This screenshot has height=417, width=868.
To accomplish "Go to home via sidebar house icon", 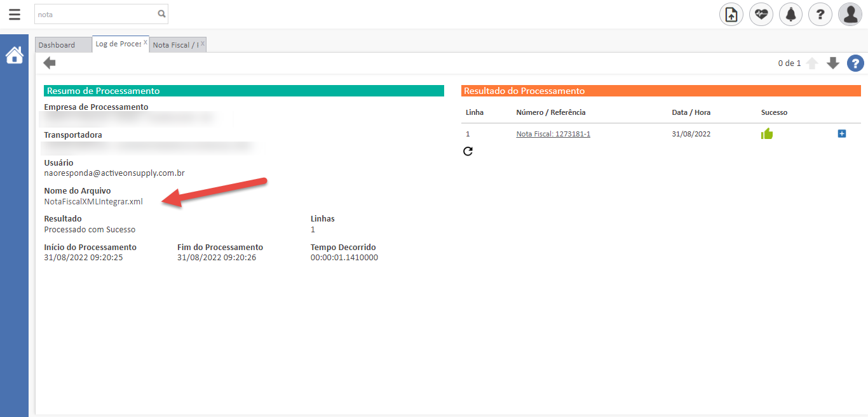I will [x=14, y=56].
